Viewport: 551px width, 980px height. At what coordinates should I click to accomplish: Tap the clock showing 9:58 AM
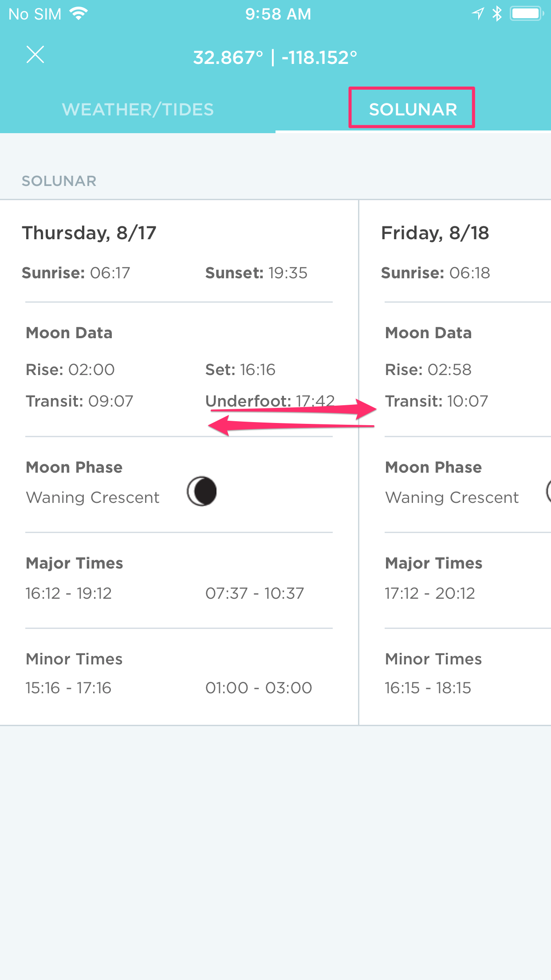point(278,14)
